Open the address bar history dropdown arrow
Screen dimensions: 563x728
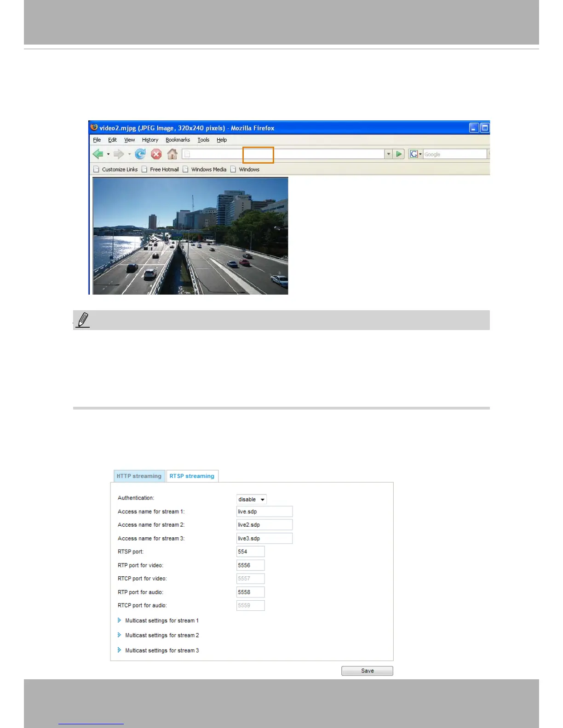tap(389, 154)
